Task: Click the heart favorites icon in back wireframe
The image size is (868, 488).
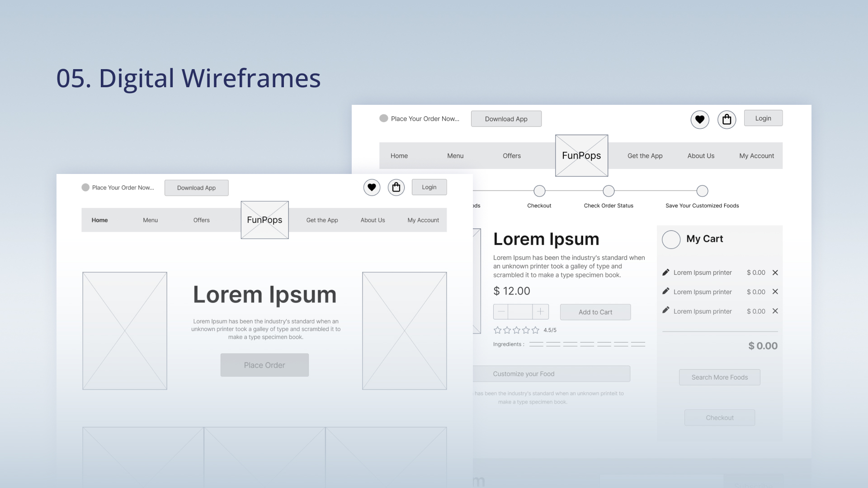Action: (700, 120)
